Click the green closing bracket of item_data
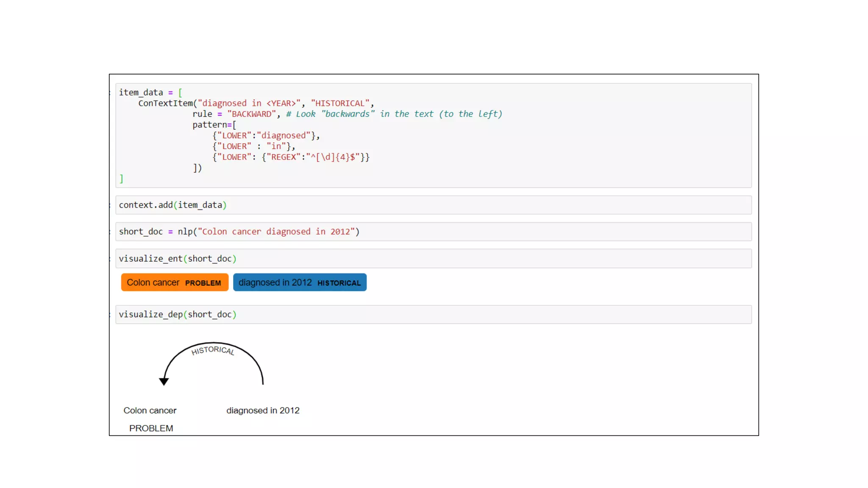Image resolution: width=868 pixels, height=488 pixels. pyautogui.click(x=121, y=179)
